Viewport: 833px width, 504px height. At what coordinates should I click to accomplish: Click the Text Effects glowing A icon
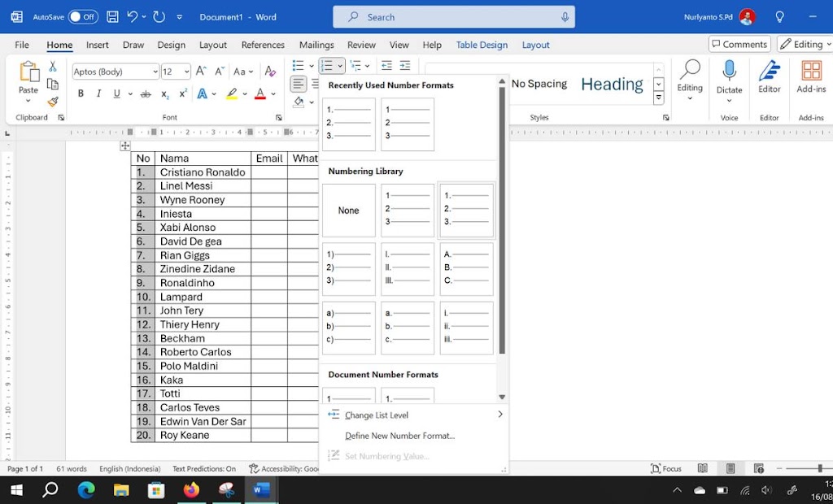(202, 94)
